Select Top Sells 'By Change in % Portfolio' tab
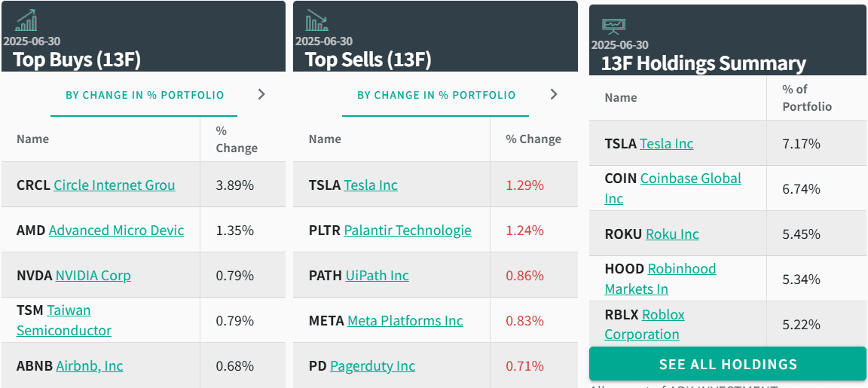This screenshot has width=868, height=388. coord(436,95)
